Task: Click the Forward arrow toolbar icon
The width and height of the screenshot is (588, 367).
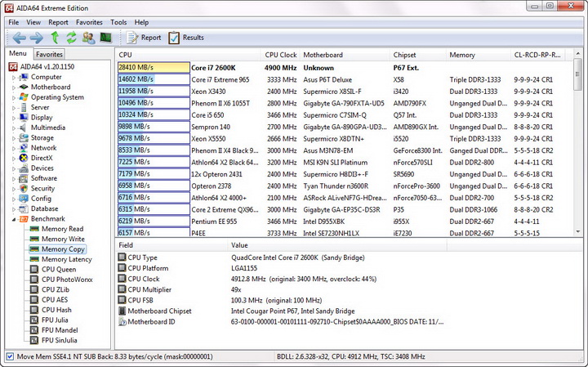Action: (37, 38)
